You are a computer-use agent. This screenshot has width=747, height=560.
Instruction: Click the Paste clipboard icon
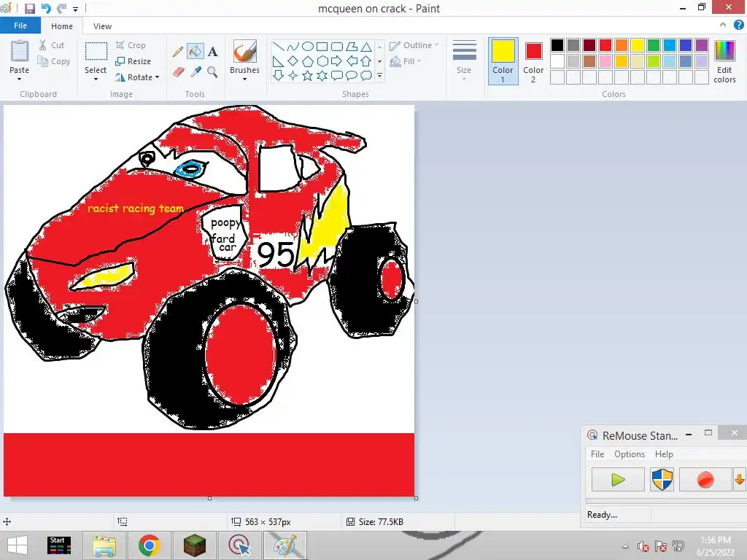click(20, 51)
